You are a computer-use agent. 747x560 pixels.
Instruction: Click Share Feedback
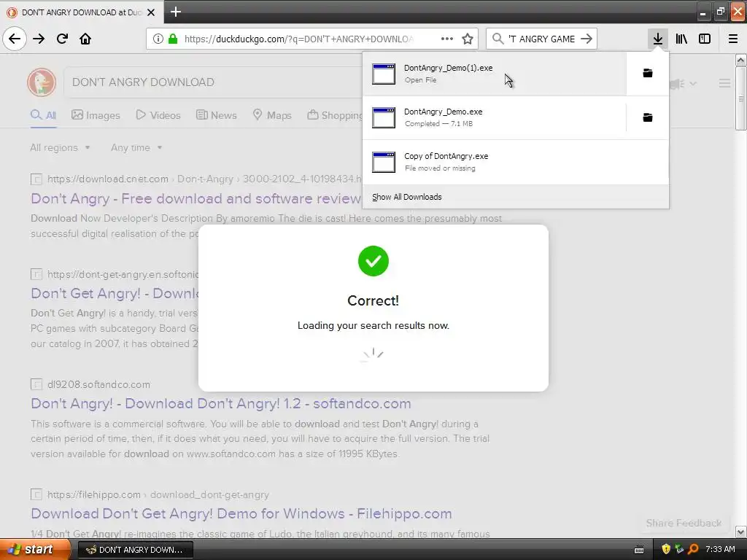coord(684,523)
